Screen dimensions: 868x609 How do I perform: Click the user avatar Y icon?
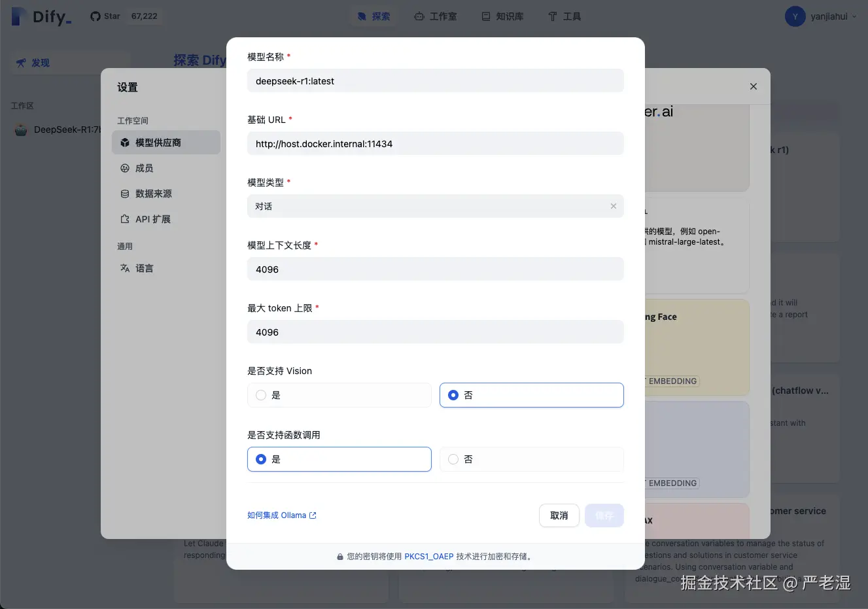click(795, 16)
